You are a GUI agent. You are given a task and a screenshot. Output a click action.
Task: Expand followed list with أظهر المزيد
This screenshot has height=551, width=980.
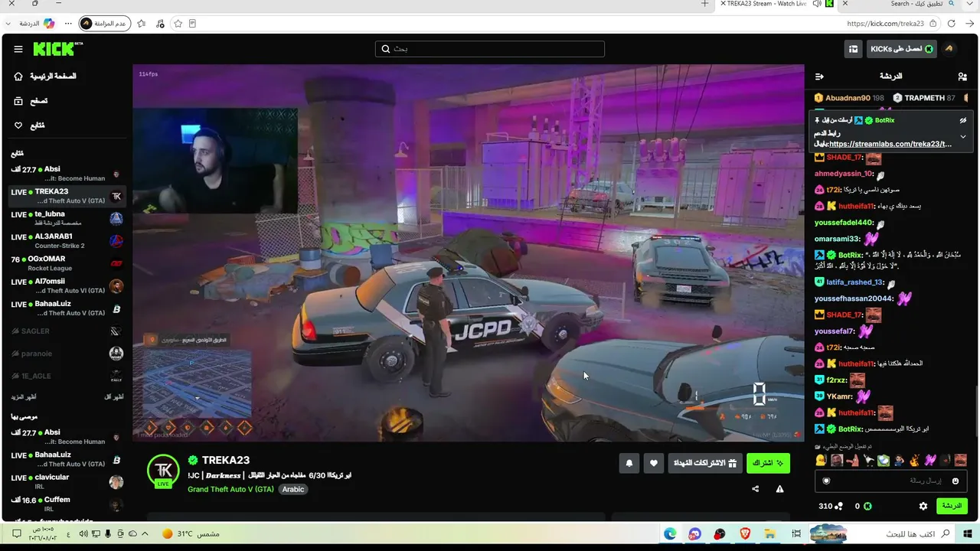(x=23, y=397)
